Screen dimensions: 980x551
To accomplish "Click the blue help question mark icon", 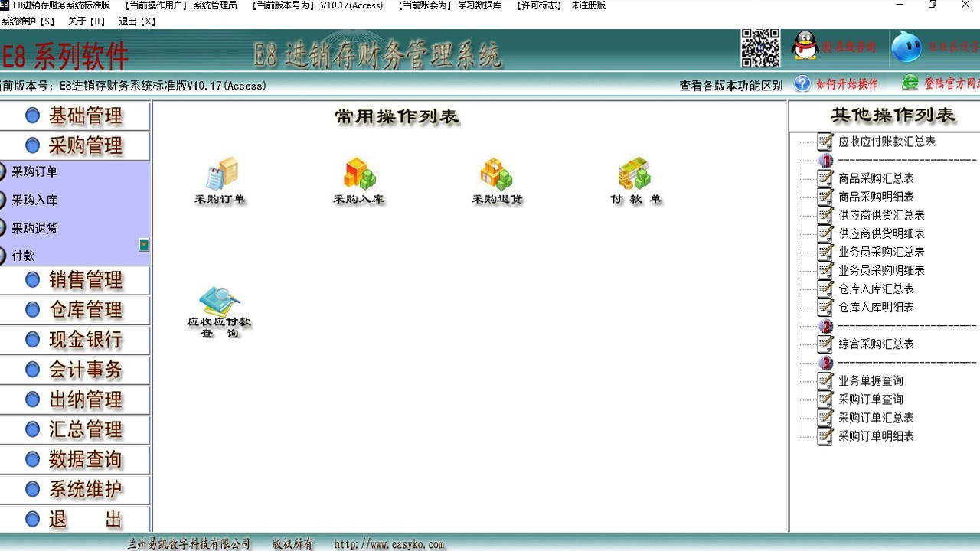I will tap(802, 84).
